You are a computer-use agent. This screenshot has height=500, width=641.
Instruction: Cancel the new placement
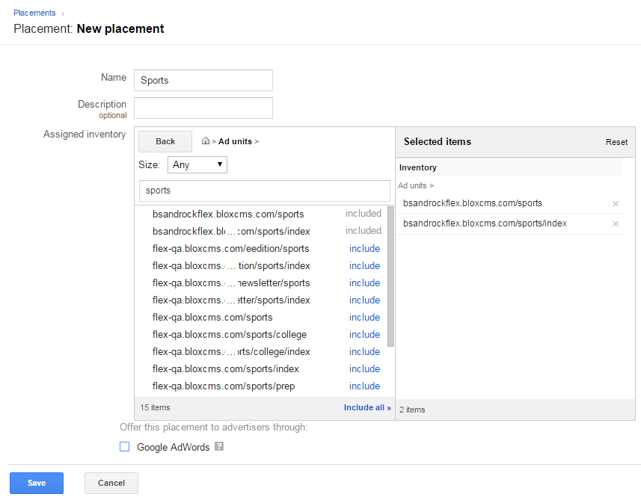(x=111, y=483)
